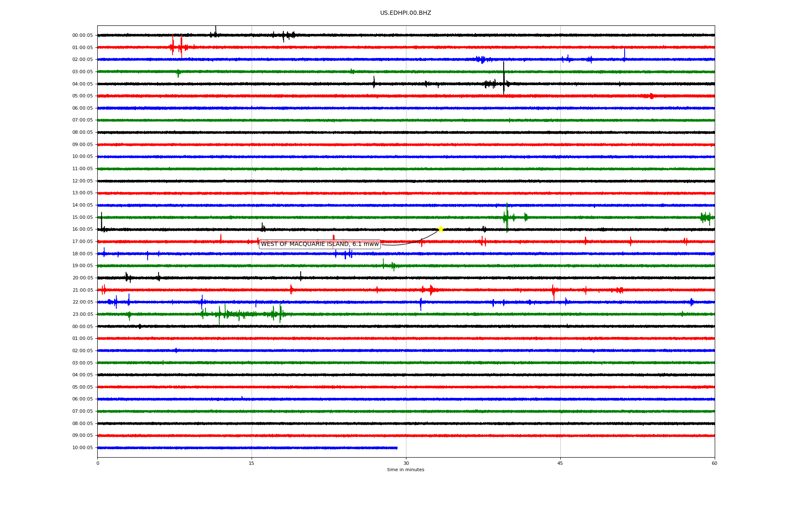Click the 0 tick label on x-axis

98,463
